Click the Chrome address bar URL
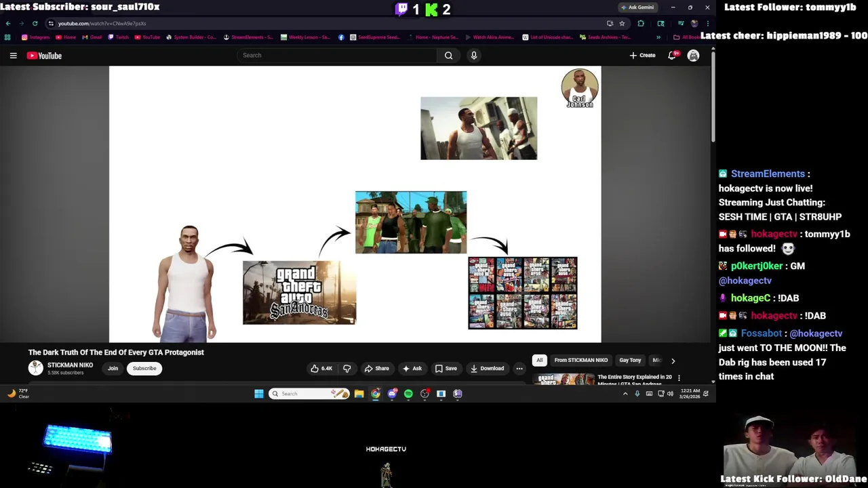868x488 pixels. tap(102, 24)
